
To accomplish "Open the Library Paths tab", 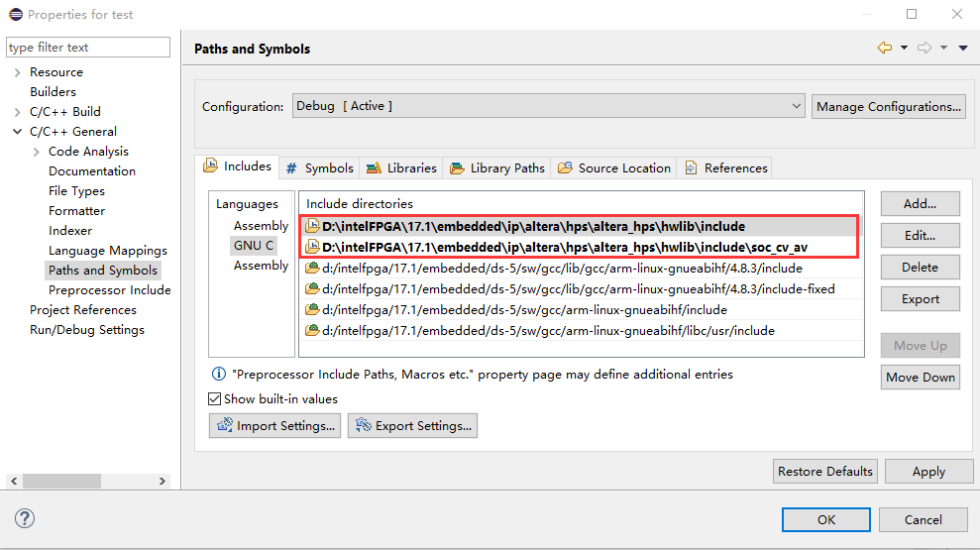I will pos(497,167).
